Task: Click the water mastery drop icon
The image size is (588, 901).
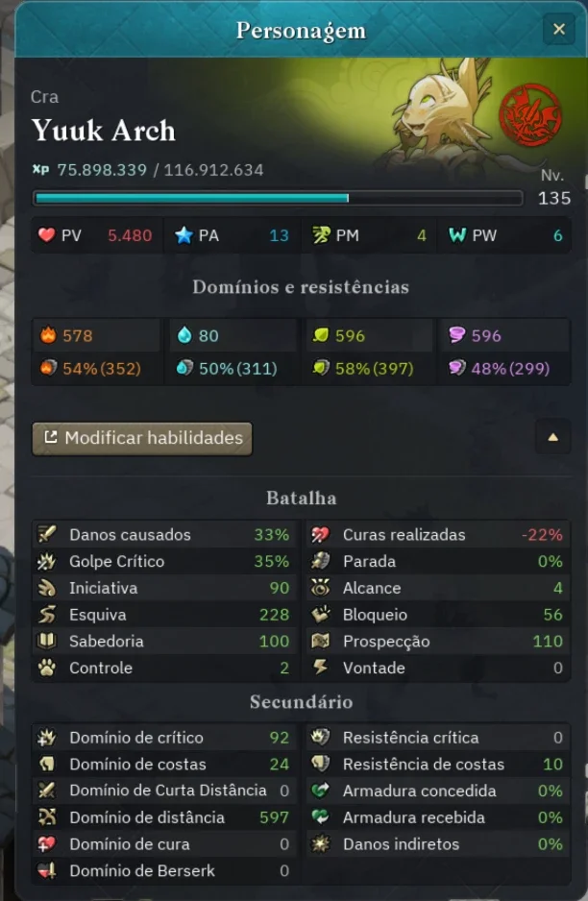Action: click(184, 335)
